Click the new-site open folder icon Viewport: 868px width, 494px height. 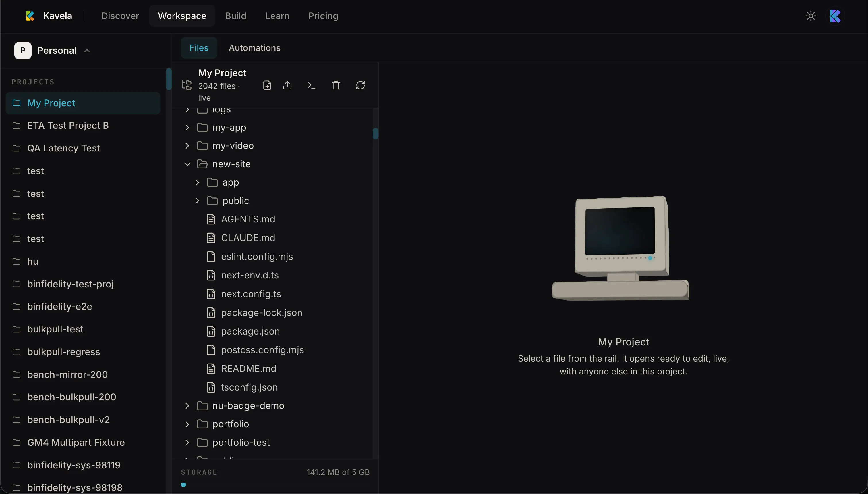202,164
